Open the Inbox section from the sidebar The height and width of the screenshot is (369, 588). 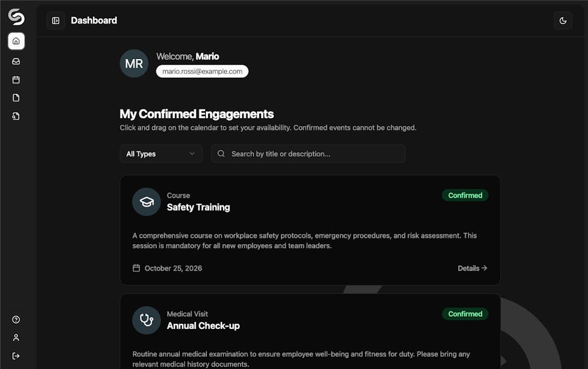16,61
